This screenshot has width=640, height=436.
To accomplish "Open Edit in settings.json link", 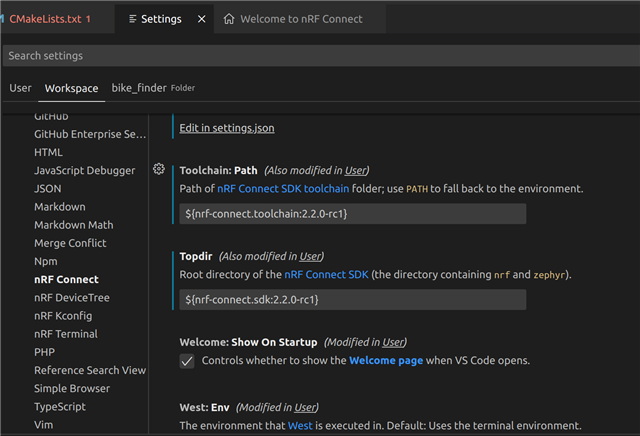I will [x=227, y=128].
